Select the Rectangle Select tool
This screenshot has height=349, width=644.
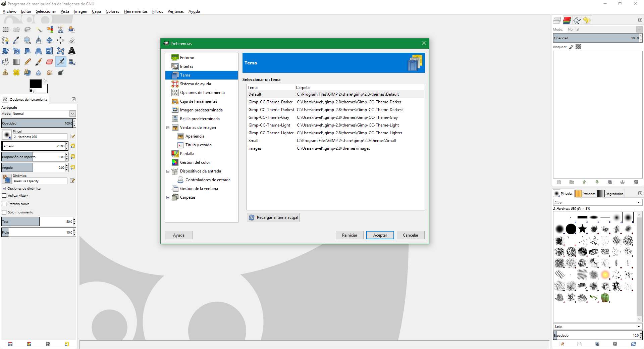click(x=5, y=30)
